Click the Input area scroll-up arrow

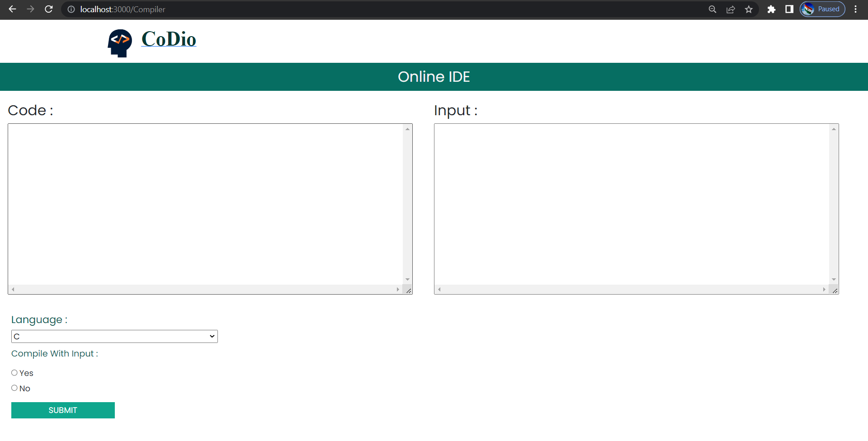coord(834,129)
